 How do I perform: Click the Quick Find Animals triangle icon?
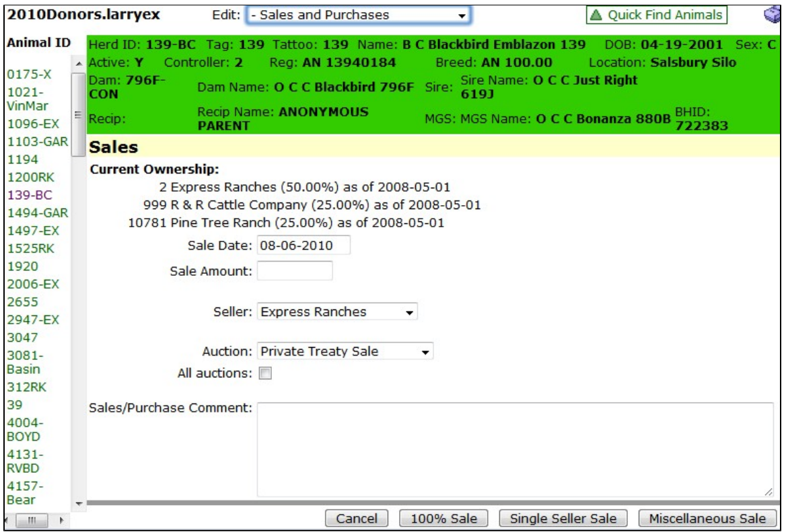596,15
